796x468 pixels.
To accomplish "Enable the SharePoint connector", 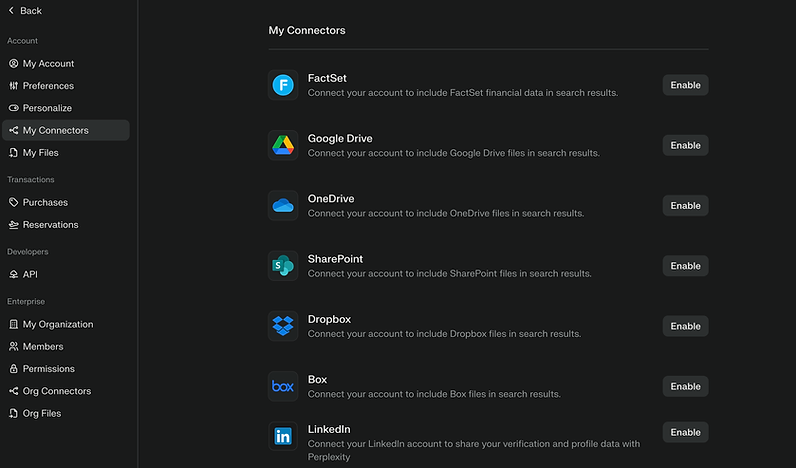I will point(685,266).
